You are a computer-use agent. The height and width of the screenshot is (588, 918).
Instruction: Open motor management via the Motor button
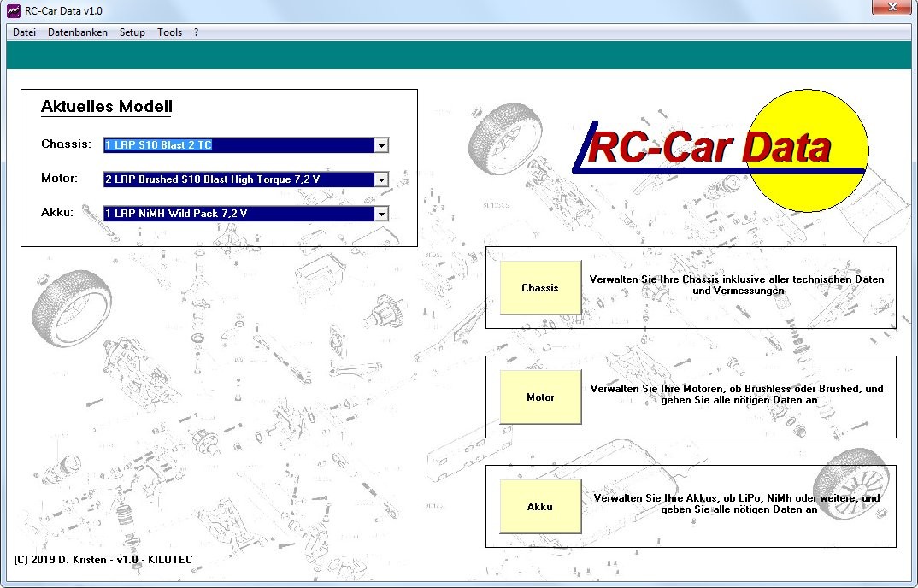pos(539,397)
